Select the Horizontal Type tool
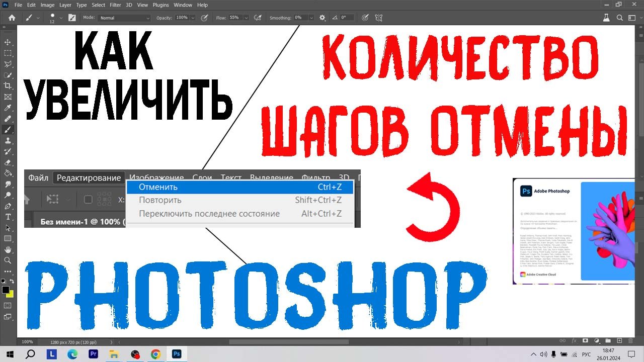 tap(8, 217)
